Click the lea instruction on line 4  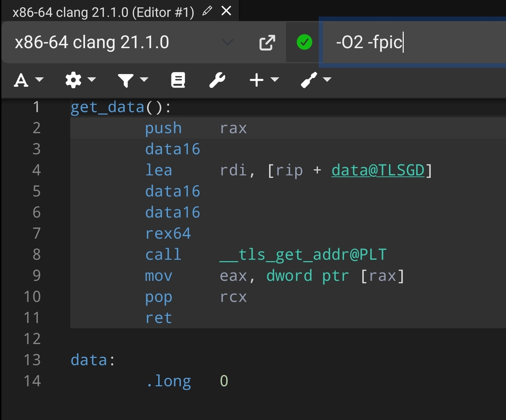[158, 170]
